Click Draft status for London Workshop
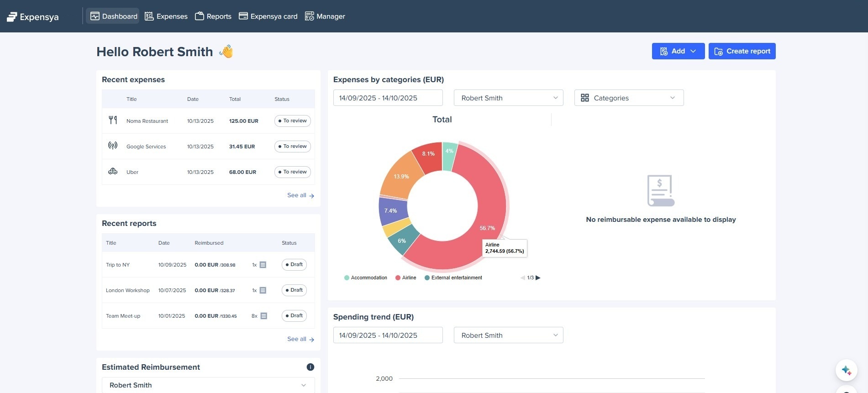Viewport: 868px width, 393px height. click(294, 290)
